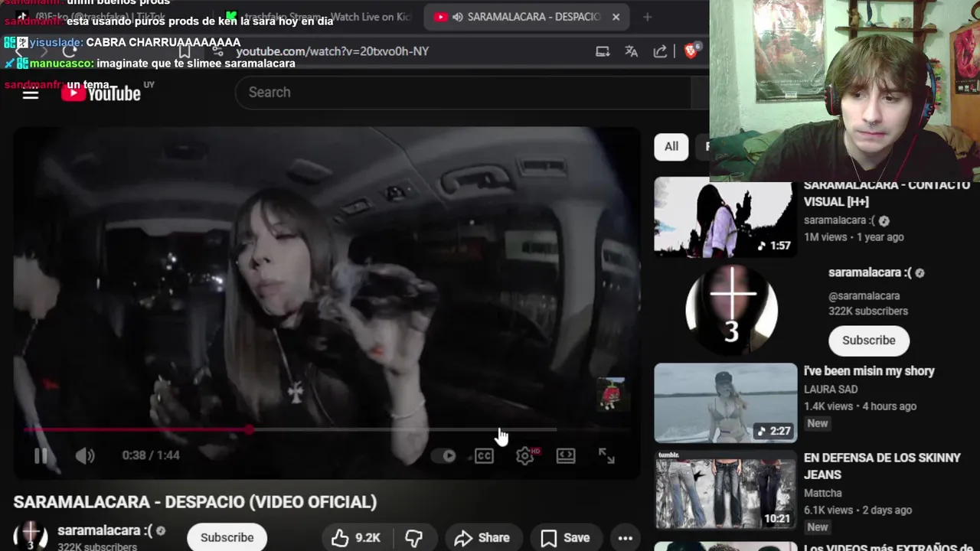This screenshot has height=551, width=980.
Task: Subscribe using button below the video title
Action: (x=227, y=538)
